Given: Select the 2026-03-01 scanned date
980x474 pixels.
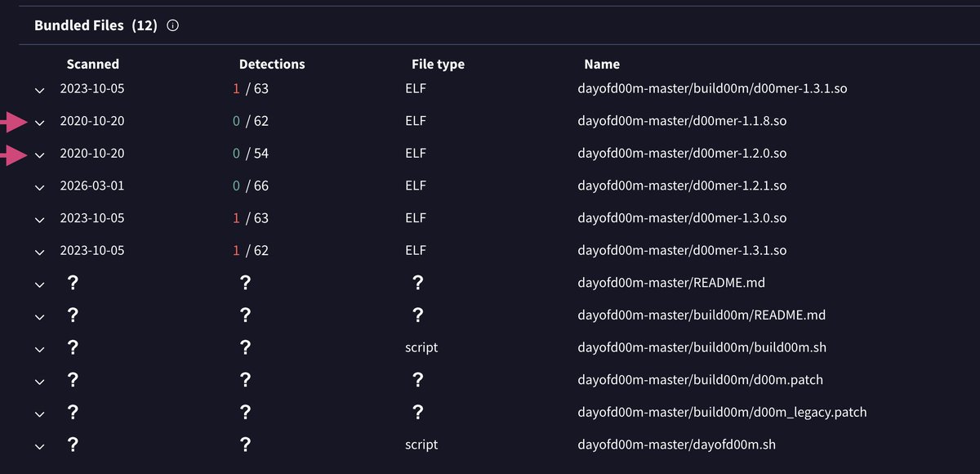Looking at the screenshot, I should coord(92,186).
